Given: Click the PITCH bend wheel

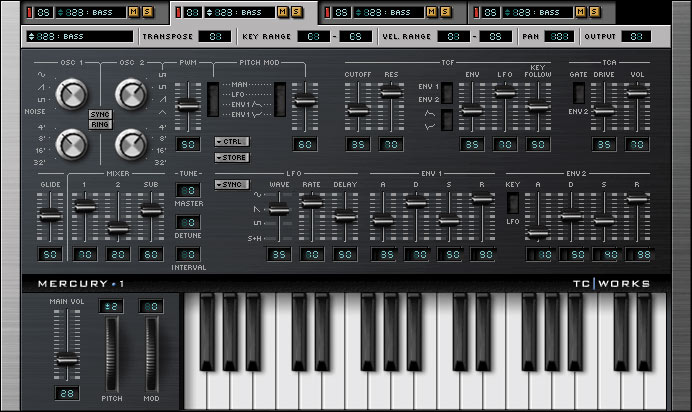Looking at the screenshot, I should click(x=112, y=354).
